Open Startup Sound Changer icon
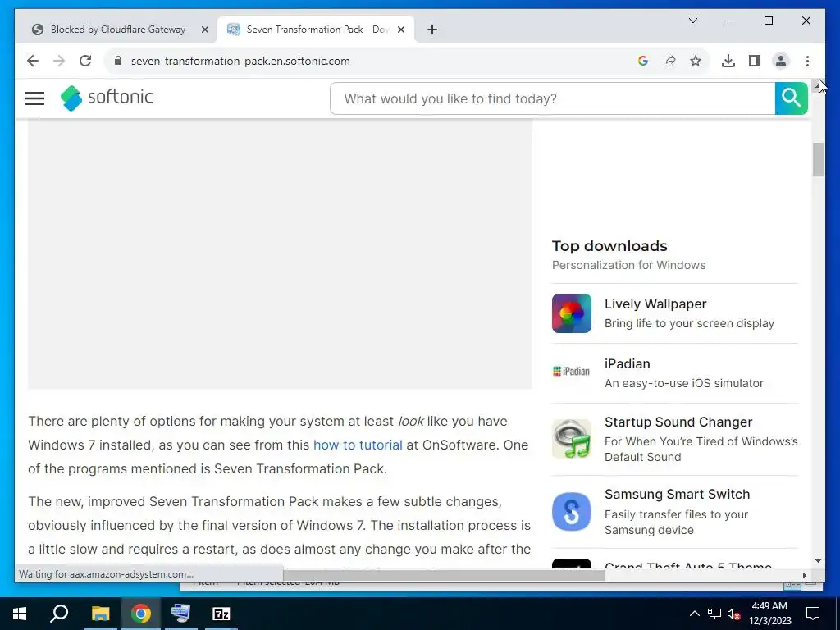This screenshot has width=840, height=630. pos(572,439)
